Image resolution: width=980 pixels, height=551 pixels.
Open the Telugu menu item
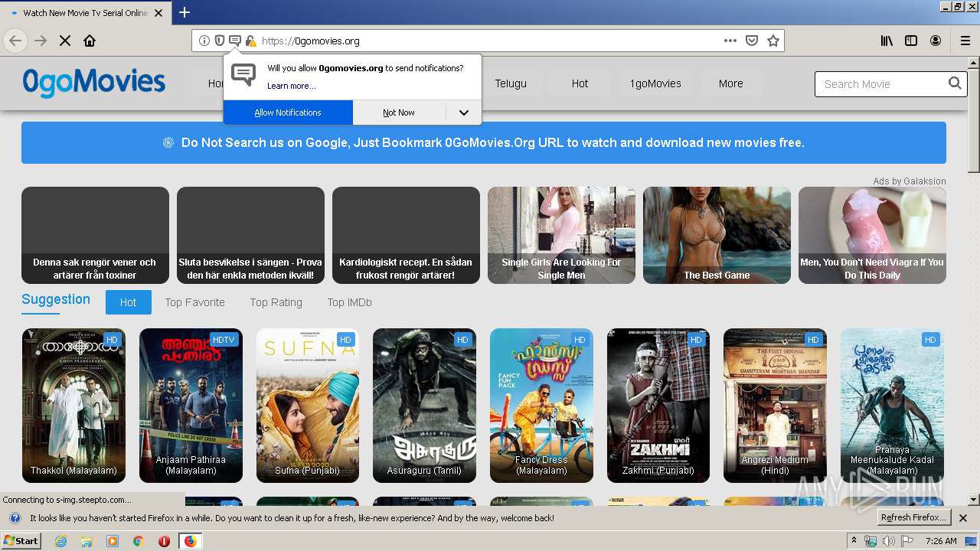pyautogui.click(x=511, y=83)
